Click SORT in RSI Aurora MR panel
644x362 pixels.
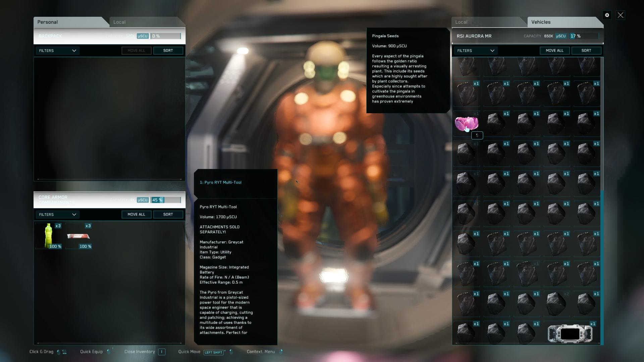point(586,51)
